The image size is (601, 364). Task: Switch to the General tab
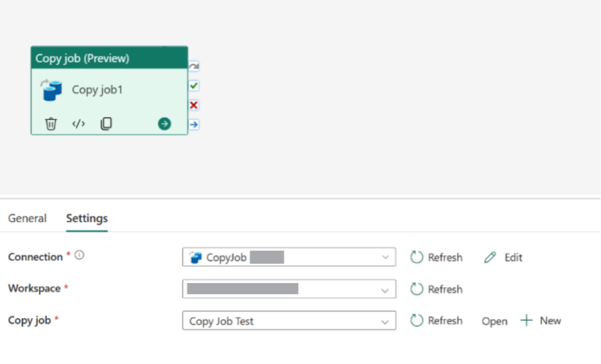(x=27, y=218)
